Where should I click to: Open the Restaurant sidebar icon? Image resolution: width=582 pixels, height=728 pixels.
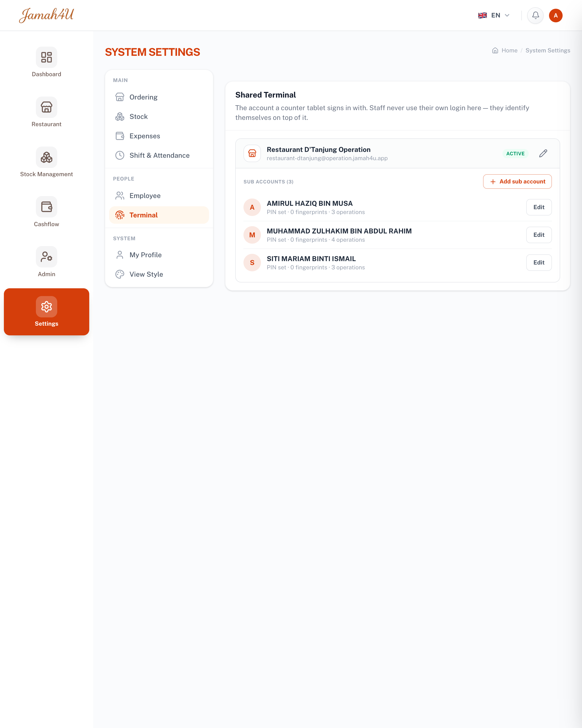47,107
